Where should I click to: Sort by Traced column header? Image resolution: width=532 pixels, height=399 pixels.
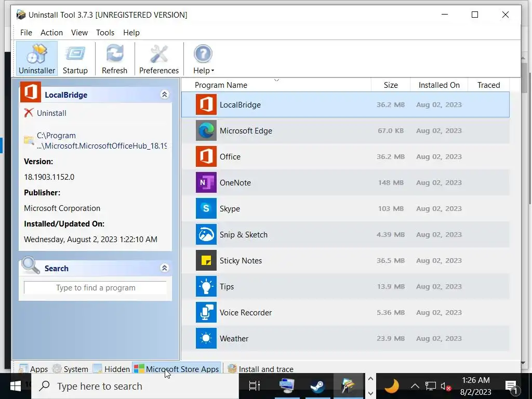488,85
